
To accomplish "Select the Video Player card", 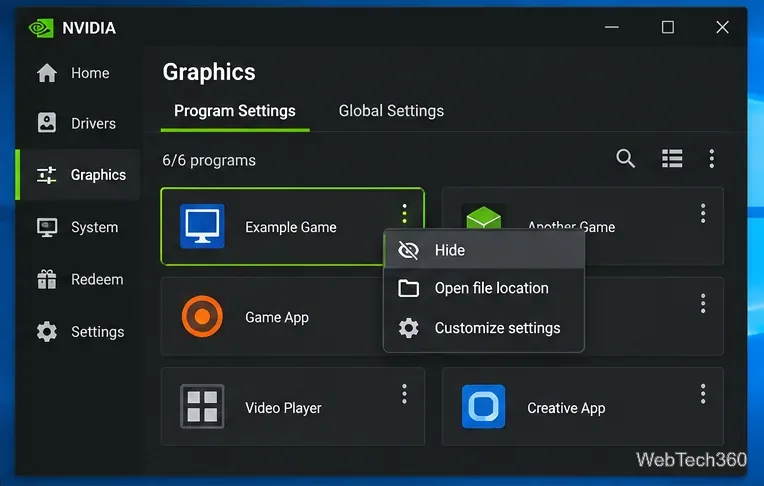I will tap(292, 407).
